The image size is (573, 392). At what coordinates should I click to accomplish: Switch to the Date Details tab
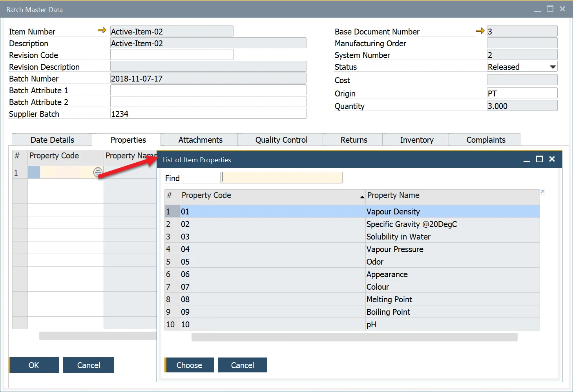tap(52, 140)
